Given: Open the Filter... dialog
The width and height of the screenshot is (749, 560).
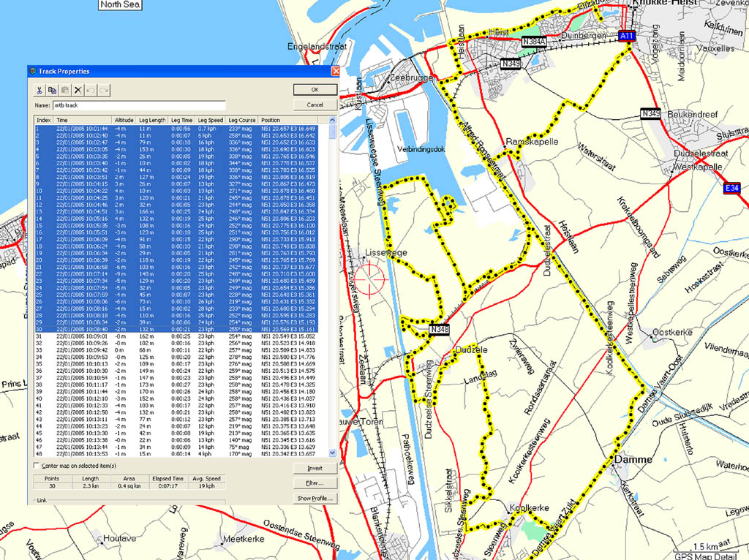Looking at the screenshot, I should pyautogui.click(x=315, y=483).
